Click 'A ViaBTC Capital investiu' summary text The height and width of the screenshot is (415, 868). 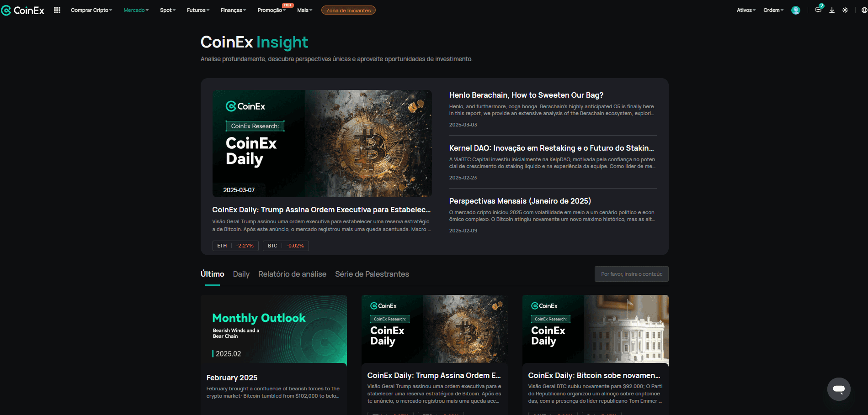click(552, 163)
